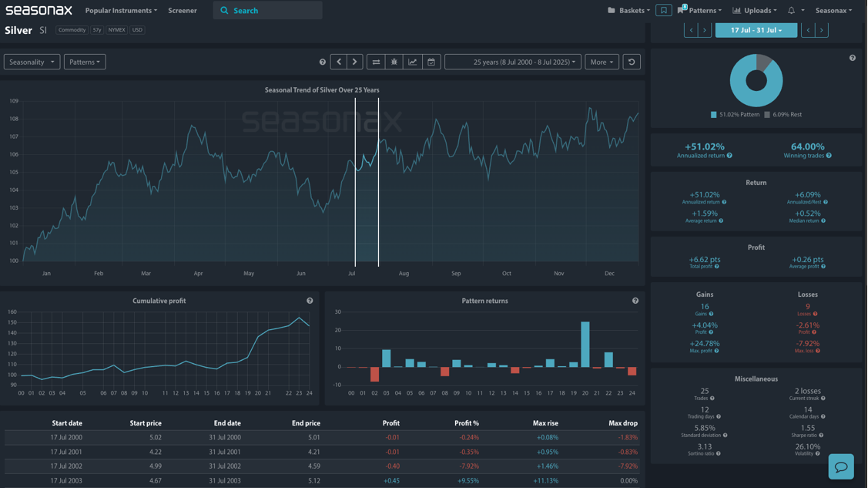Click the help icon next to Sharpe ratio
The height and width of the screenshot is (488, 868).
pos(821,436)
